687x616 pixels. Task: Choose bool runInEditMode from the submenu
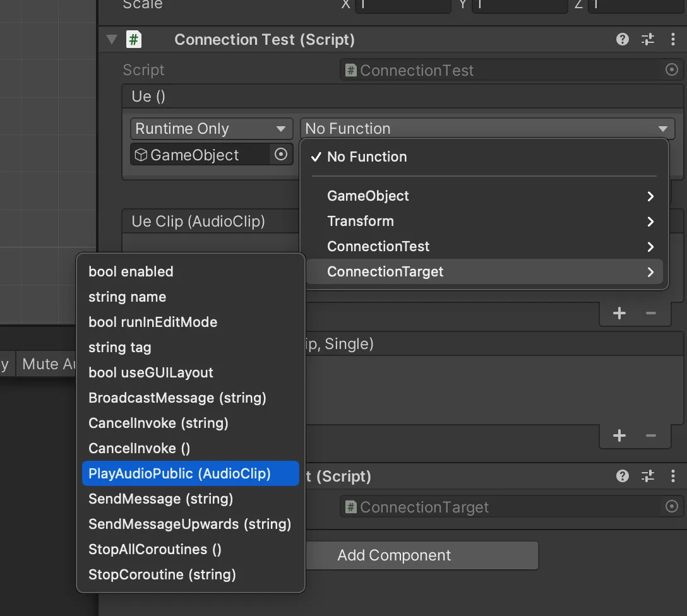point(153,323)
